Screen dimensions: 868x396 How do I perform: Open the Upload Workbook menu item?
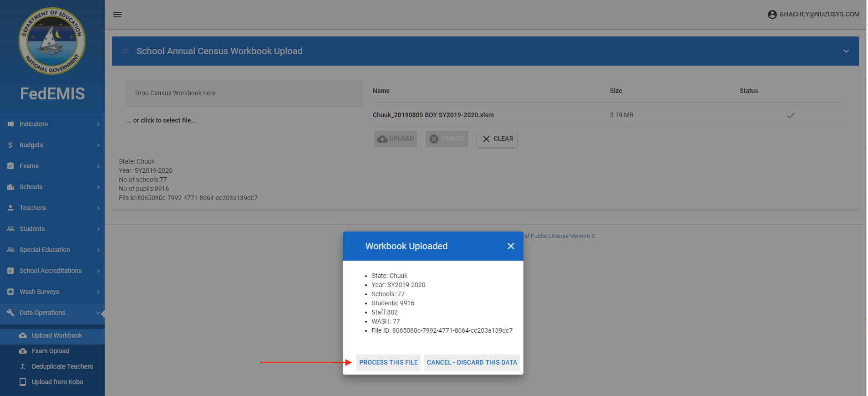point(57,335)
